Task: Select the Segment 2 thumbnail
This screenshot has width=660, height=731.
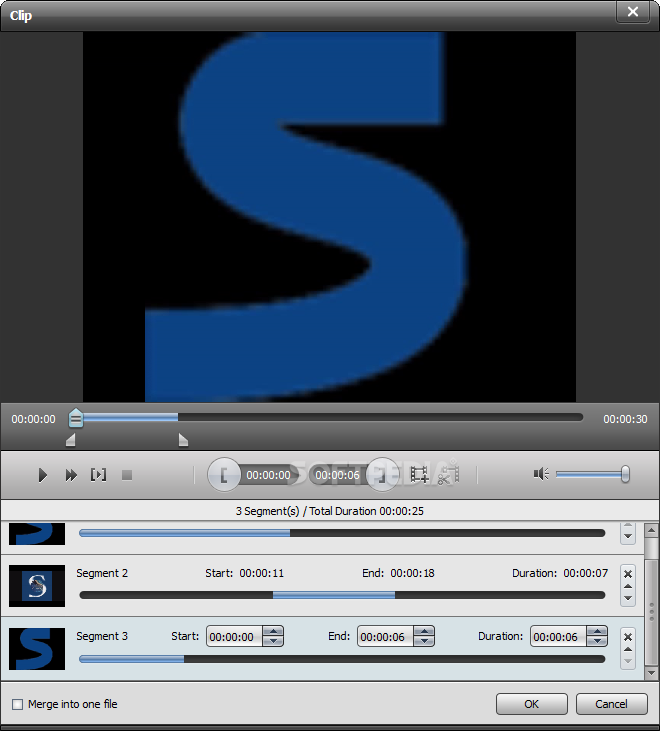Action: tap(37, 586)
